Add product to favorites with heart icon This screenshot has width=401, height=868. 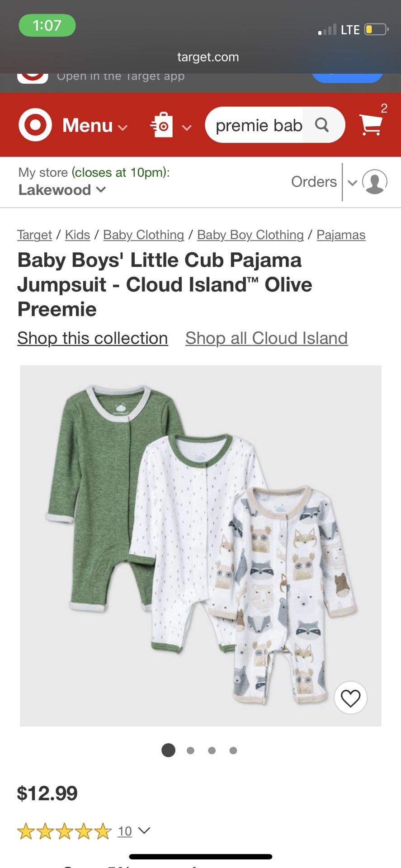(351, 698)
